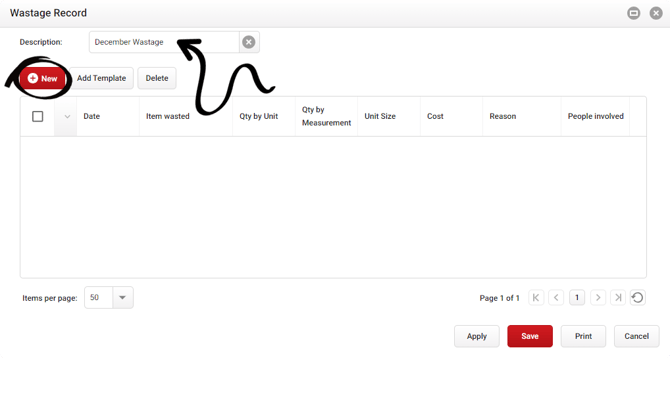Viewport: 670px width, 394px height.
Task: Add a New wastage row
Action: tap(42, 78)
